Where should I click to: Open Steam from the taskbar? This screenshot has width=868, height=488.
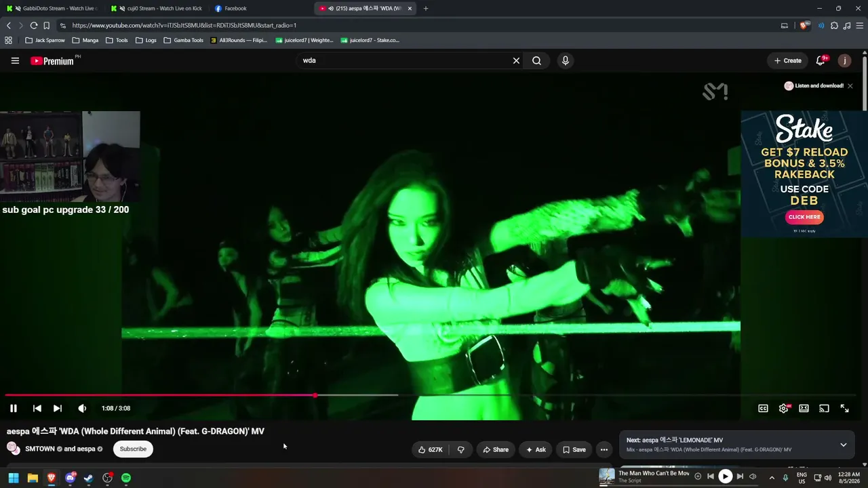(x=88, y=478)
